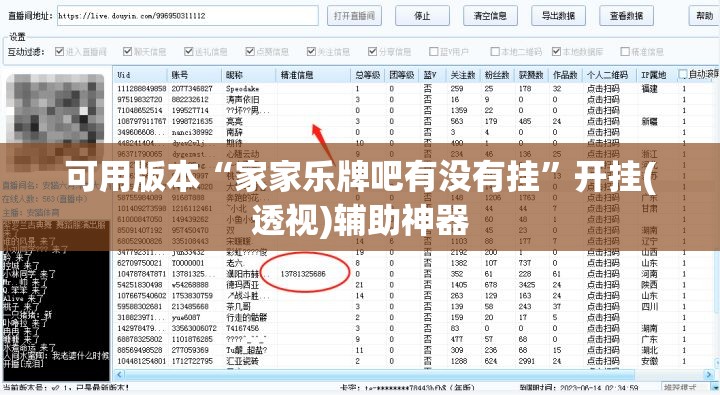Click the chat log line 小林同学 来了
The image size is (720, 395).
point(29,274)
